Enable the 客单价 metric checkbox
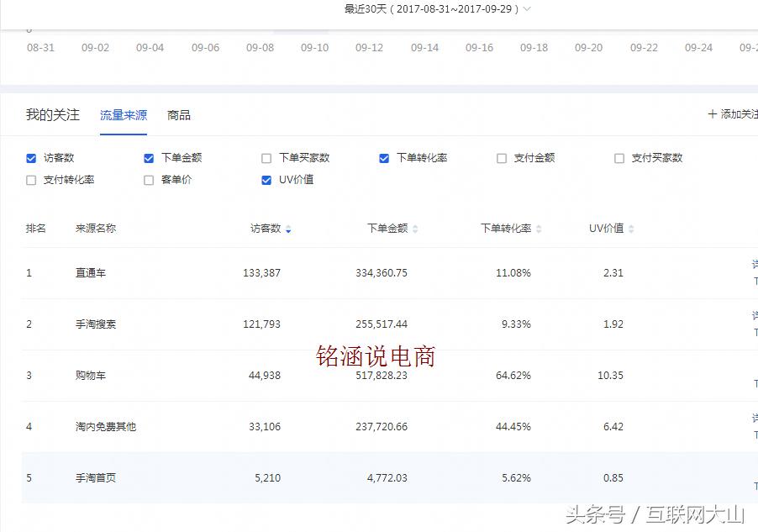Image resolution: width=758 pixels, height=532 pixels. [149, 180]
